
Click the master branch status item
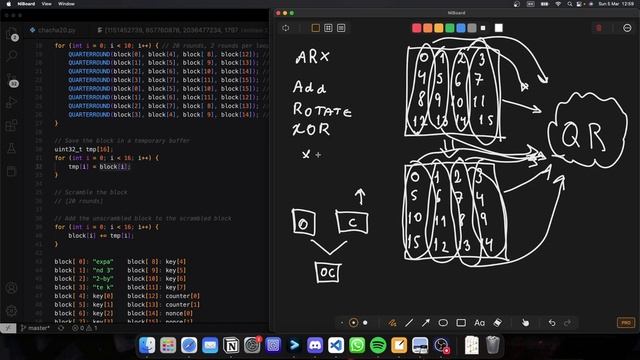(x=35, y=328)
